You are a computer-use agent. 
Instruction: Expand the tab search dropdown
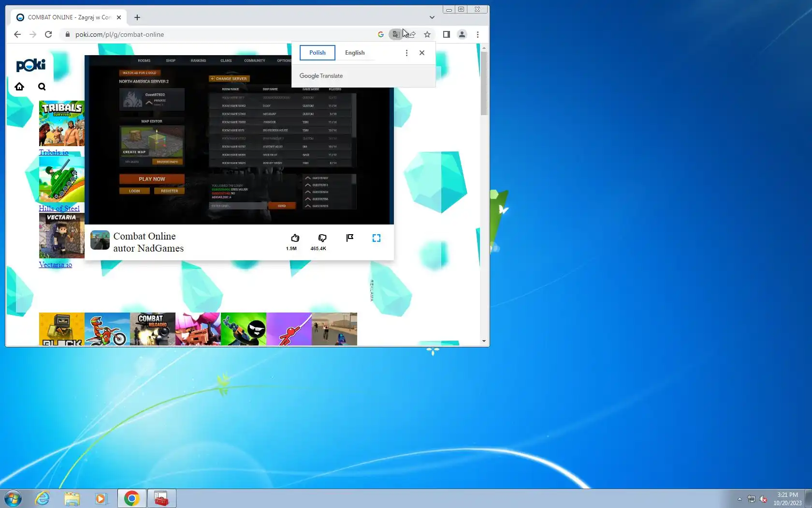432,17
